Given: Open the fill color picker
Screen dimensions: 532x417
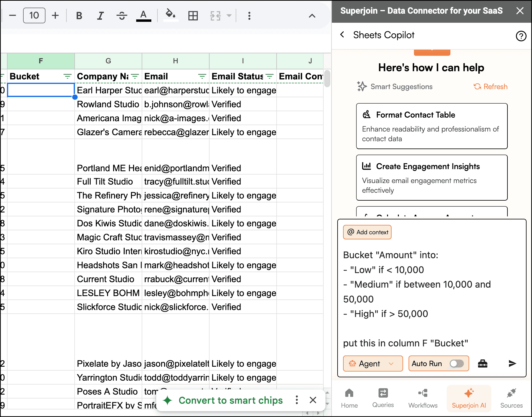Looking at the screenshot, I should coord(170,15).
